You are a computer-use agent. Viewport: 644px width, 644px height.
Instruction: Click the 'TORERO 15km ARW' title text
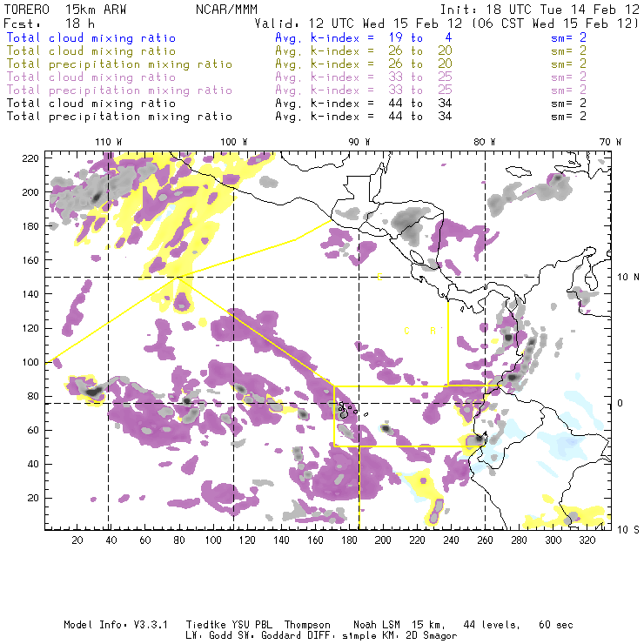tap(65, 10)
